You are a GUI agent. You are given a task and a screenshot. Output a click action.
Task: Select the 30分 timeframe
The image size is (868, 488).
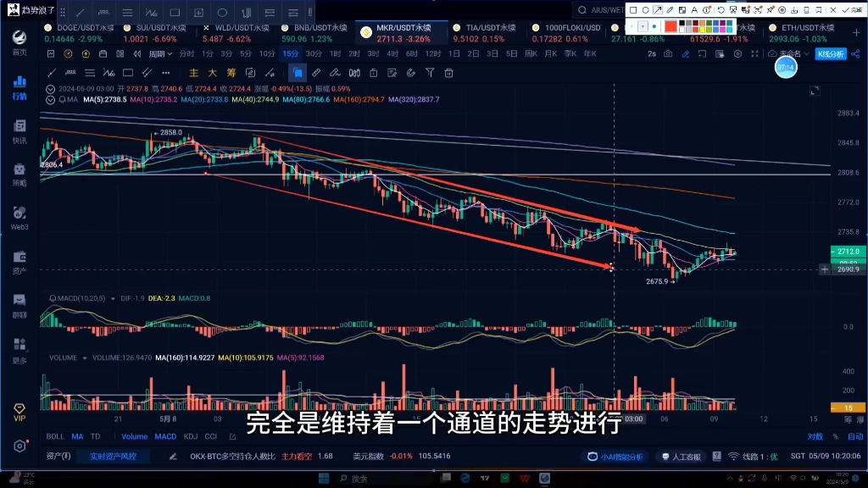click(x=314, y=53)
